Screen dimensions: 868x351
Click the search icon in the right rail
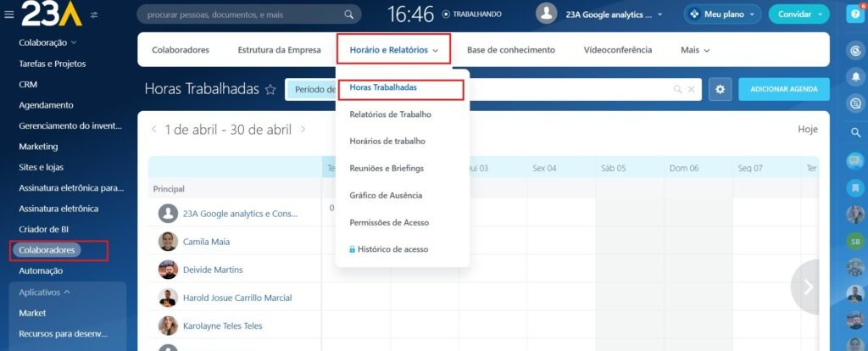(x=855, y=132)
